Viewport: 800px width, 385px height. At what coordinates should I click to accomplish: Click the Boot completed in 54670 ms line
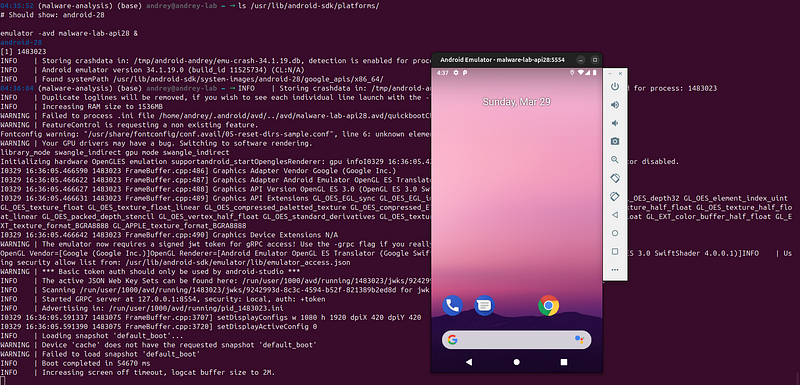click(76, 363)
